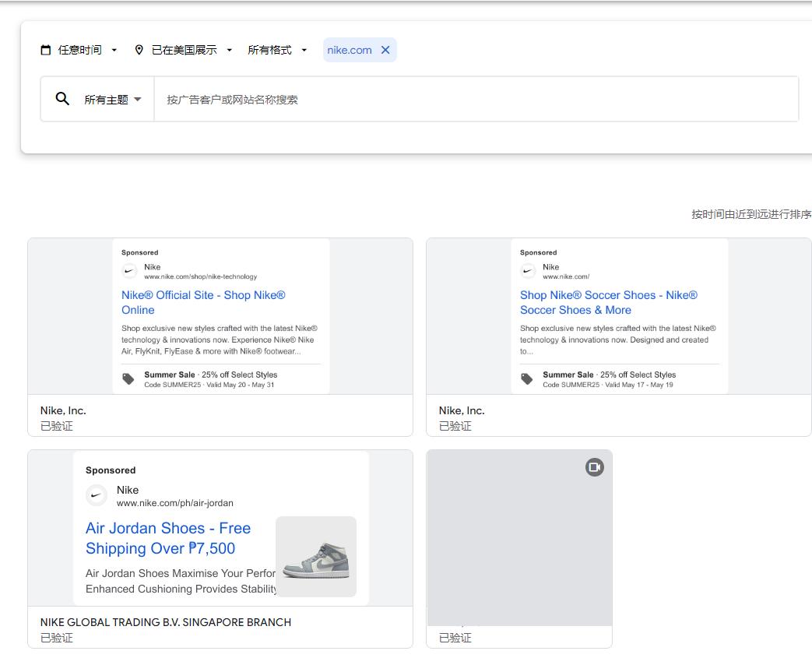Remove the nike.com filter chip
This screenshot has width=812, height=658.
coord(385,50)
